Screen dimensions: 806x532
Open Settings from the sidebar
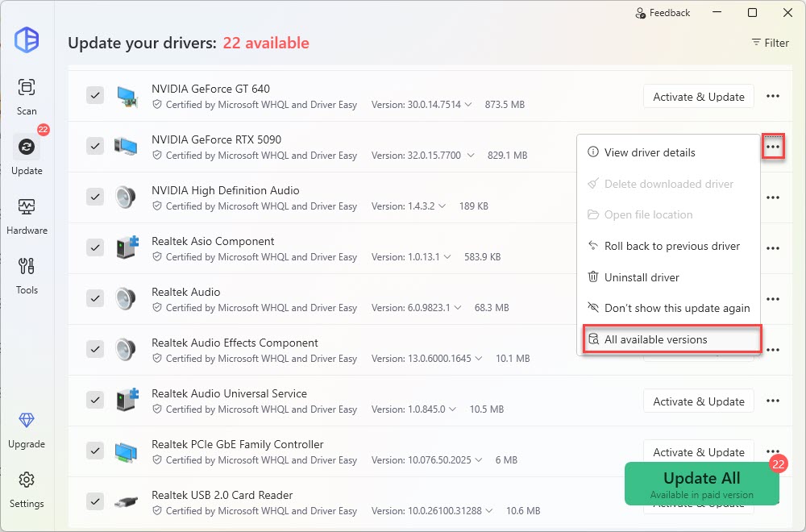pyautogui.click(x=27, y=490)
